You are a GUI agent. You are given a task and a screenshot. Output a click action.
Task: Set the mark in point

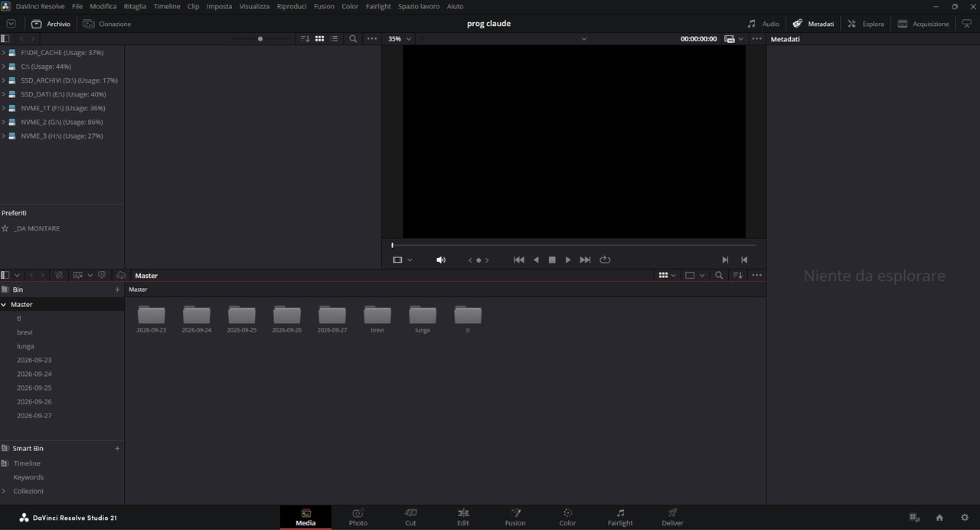[x=725, y=260]
